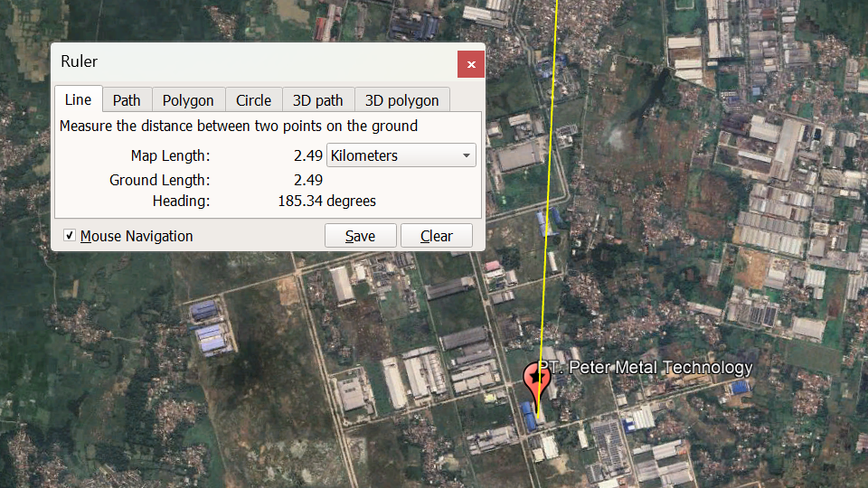Save the ruler measurement
This screenshot has width=868, height=488.
361,236
